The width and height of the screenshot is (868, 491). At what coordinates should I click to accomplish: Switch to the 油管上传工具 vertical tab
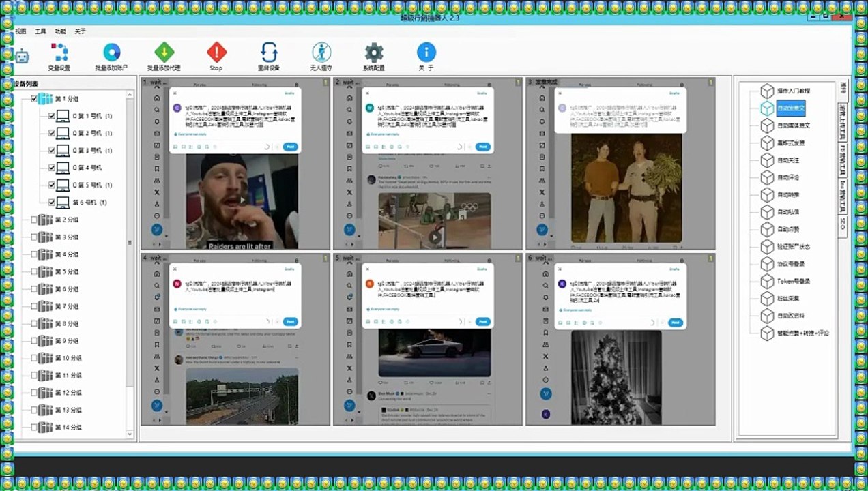pyautogui.click(x=843, y=121)
